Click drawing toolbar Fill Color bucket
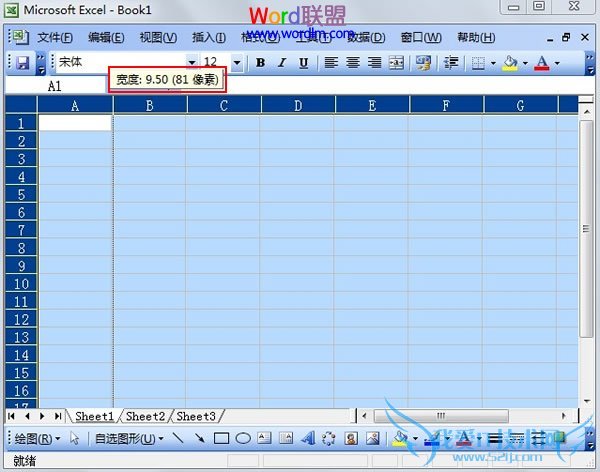The image size is (600, 472). (400, 439)
